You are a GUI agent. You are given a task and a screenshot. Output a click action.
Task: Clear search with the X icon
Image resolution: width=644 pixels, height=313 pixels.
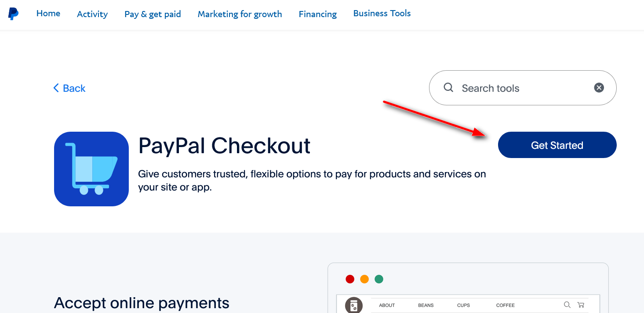coord(599,88)
